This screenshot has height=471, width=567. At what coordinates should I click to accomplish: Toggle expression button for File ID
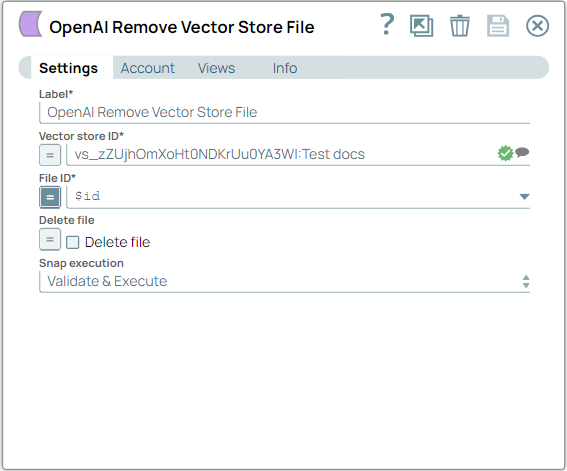tap(50, 197)
